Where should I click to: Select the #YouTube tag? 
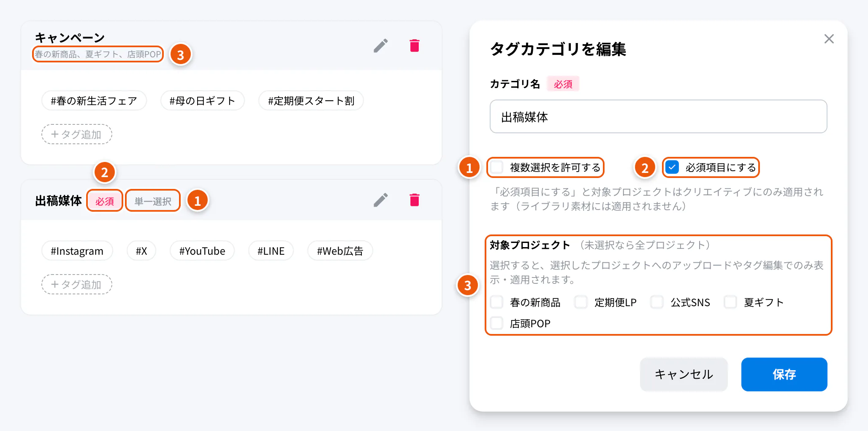(x=202, y=251)
